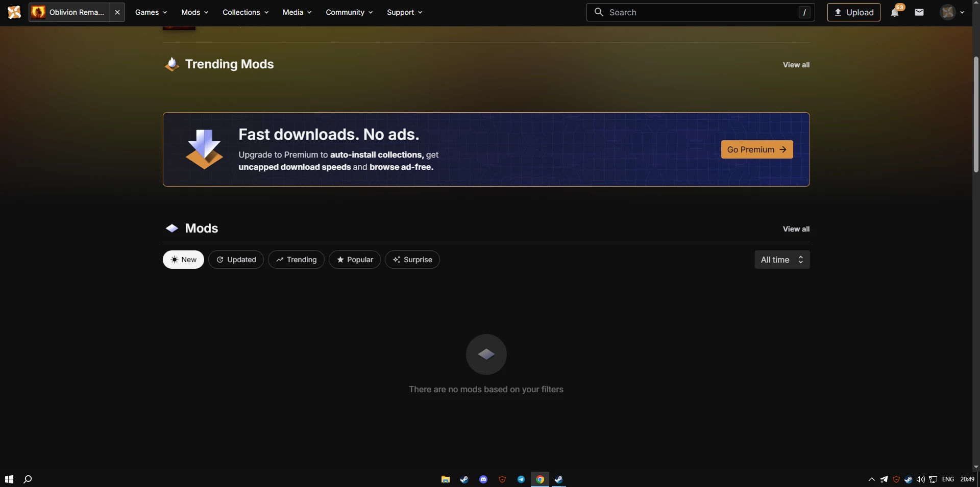Viewport: 980px width, 487px height.
Task: Open the Windows Start menu
Action: pos(9,479)
